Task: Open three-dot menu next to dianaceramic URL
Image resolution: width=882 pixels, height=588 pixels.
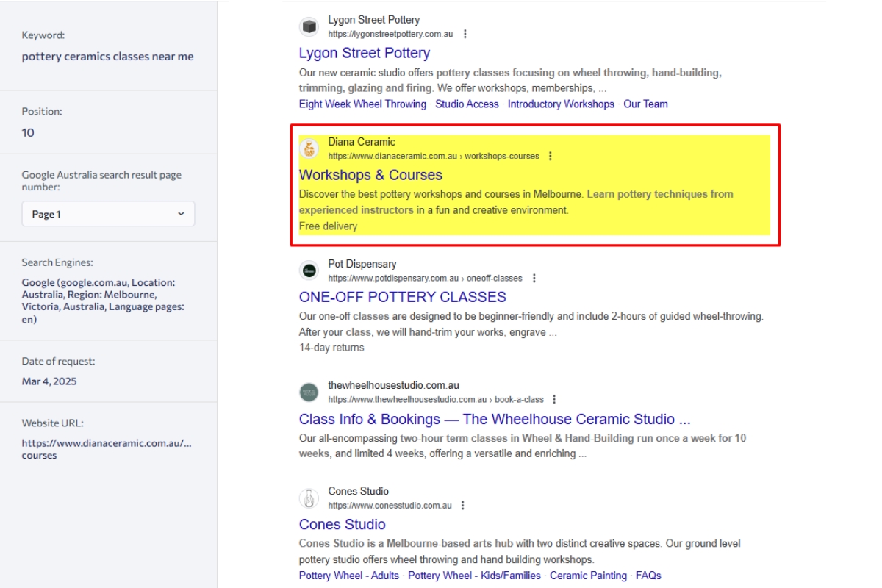Action: (551, 156)
